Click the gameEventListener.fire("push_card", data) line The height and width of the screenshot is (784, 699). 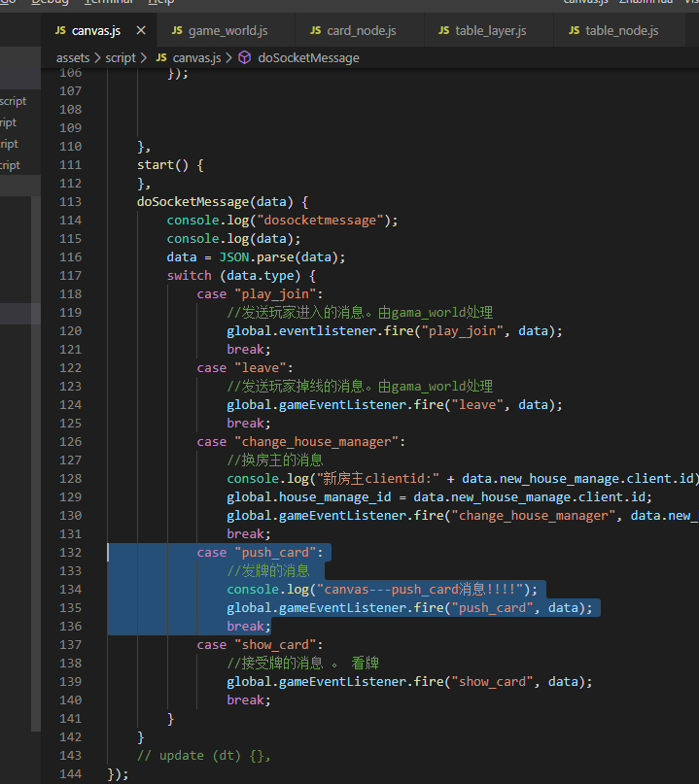pos(409,608)
